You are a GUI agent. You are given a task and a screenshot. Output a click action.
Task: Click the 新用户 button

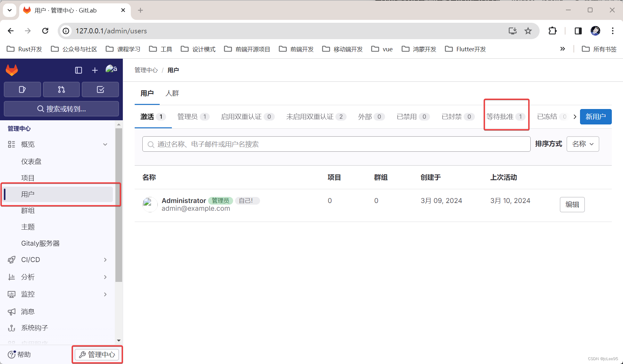[595, 117]
